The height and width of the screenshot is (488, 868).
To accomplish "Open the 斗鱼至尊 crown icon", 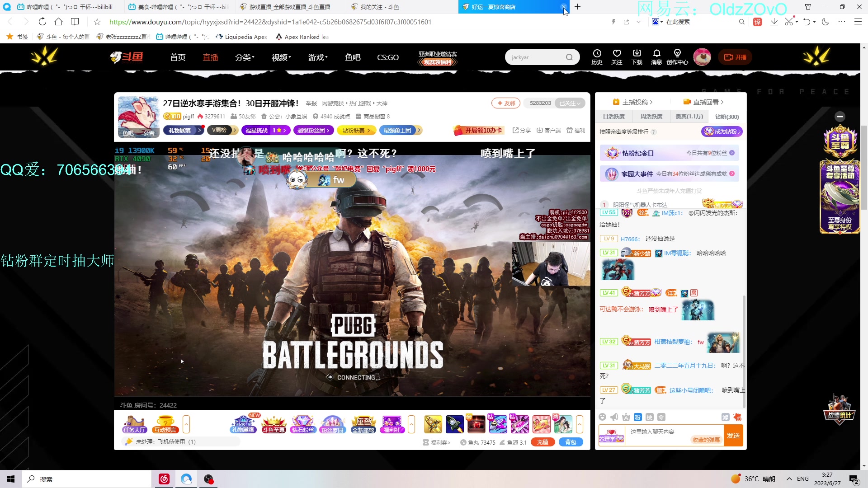I will (274, 424).
